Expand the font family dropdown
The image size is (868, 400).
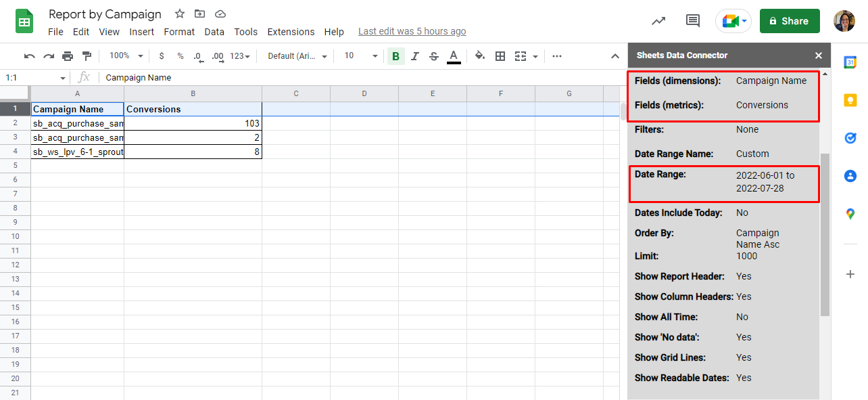297,56
